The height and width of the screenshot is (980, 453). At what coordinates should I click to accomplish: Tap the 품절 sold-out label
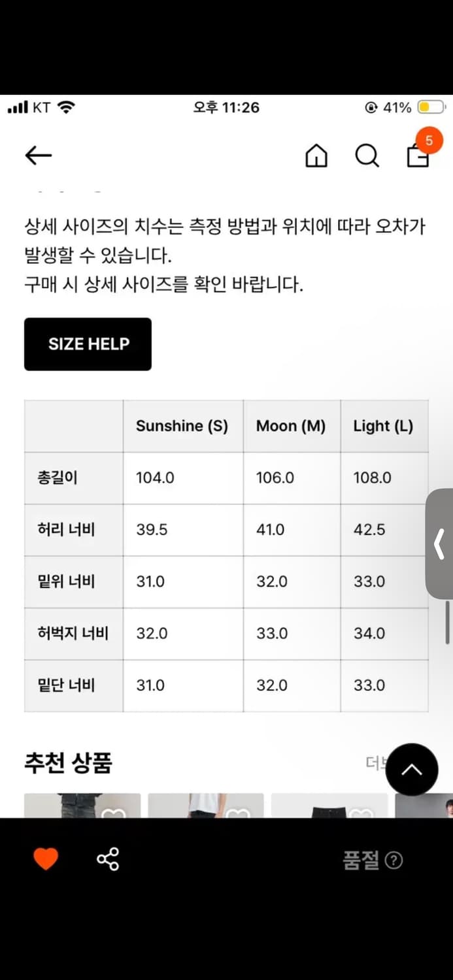coord(361,860)
